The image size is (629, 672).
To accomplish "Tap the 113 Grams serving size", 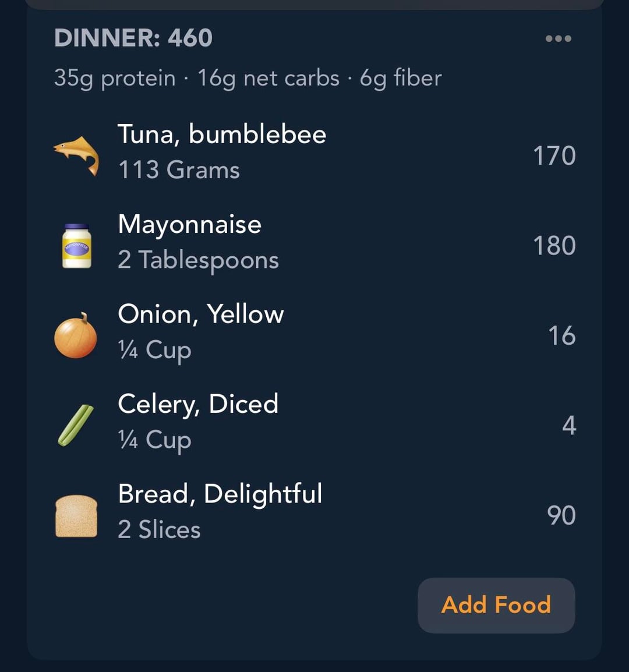I will (x=179, y=171).
